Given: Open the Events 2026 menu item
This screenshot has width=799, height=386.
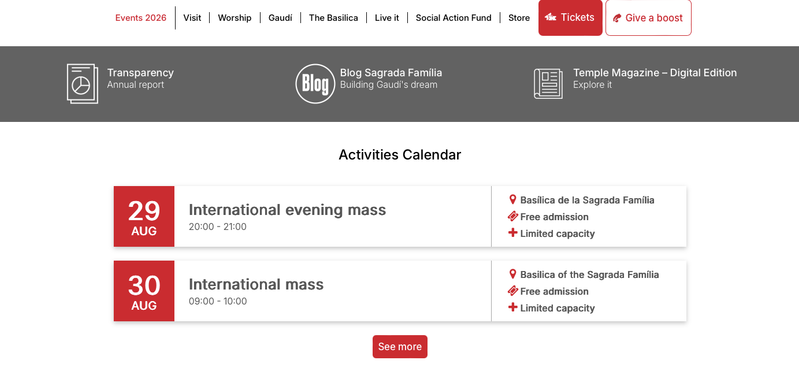Looking at the screenshot, I should 141,18.
